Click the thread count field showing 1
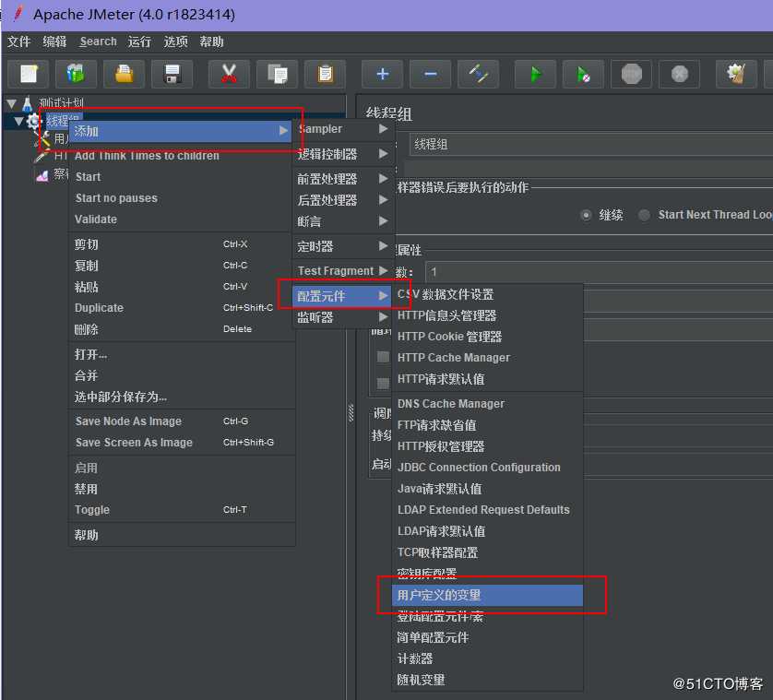 coord(599,272)
